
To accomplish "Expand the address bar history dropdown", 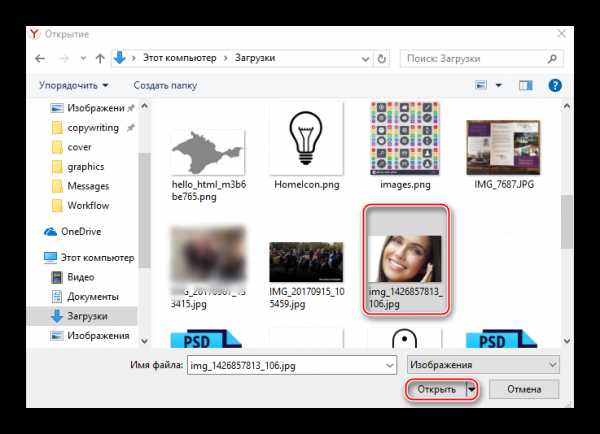I will pos(365,59).
